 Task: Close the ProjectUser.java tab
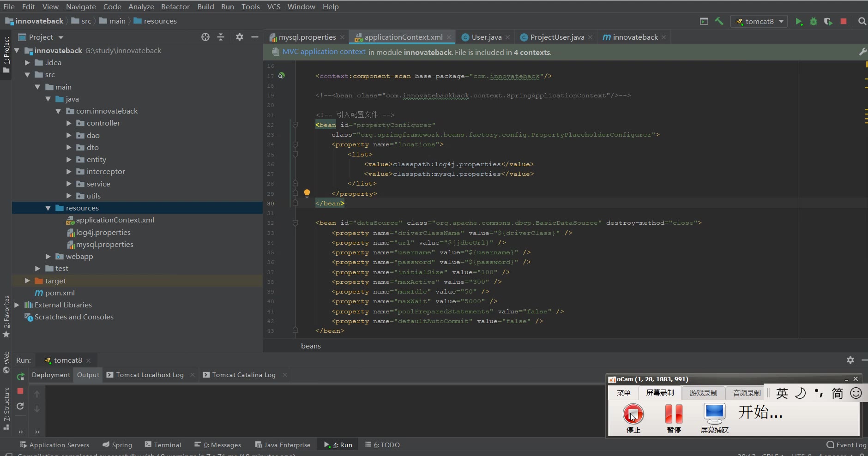590,37
